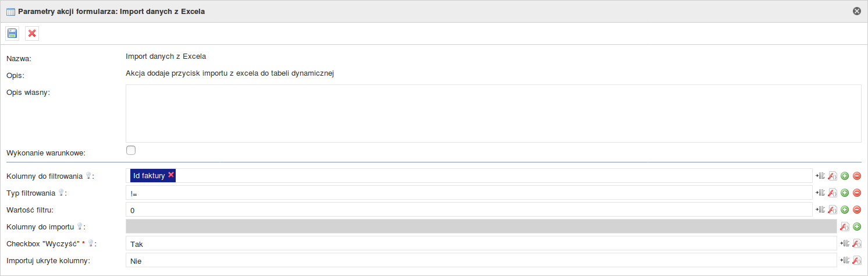Open the Checkbox "Wyczyść" Tak field
The width and height of the screenshot is (868, 276).
(x=481, y=243)
